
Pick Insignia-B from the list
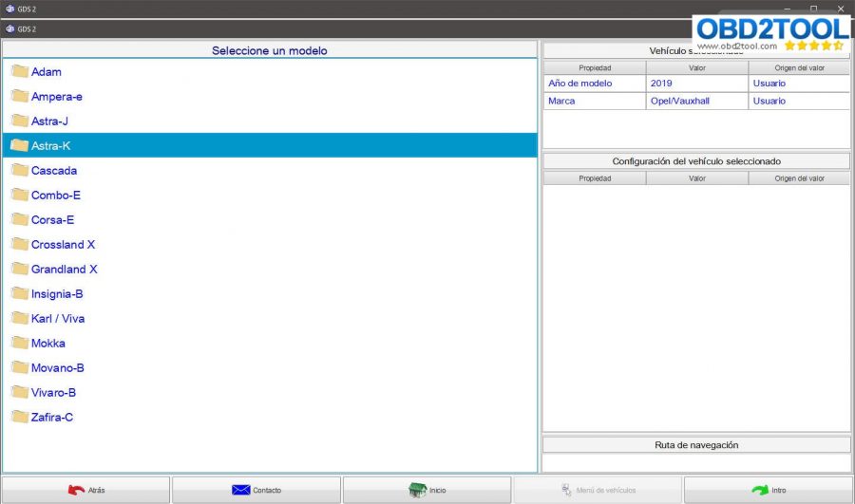click(57, 294)
